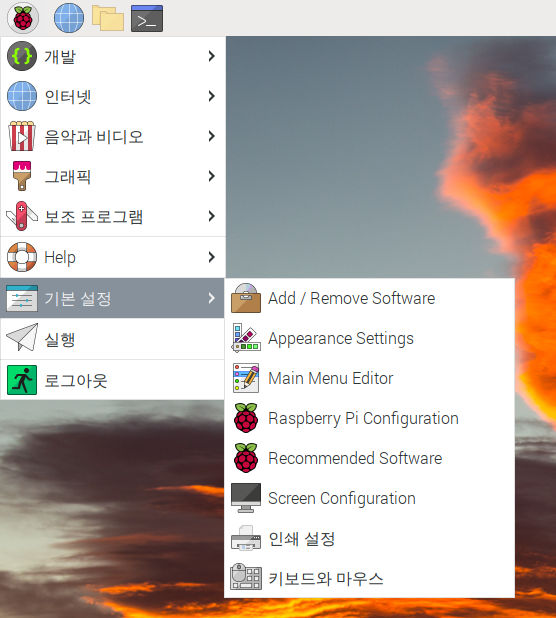Click the Main Menu Editor pencil icon

(x=246, y=378)
